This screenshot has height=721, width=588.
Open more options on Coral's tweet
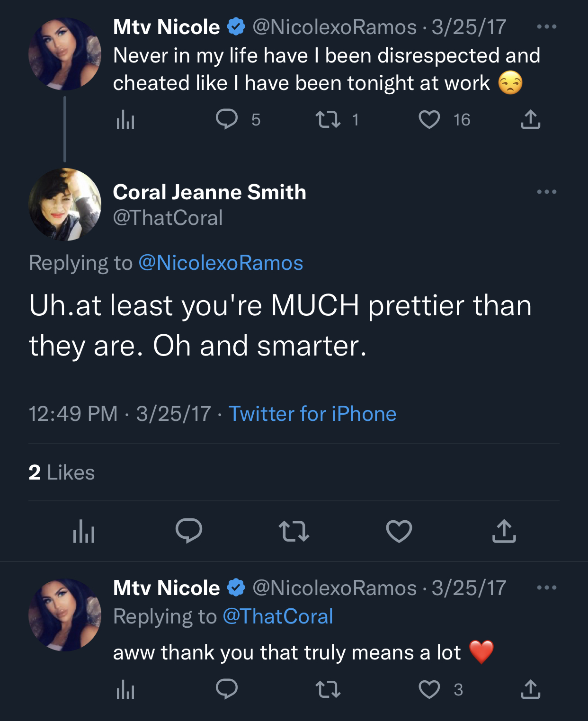point(547,192)
